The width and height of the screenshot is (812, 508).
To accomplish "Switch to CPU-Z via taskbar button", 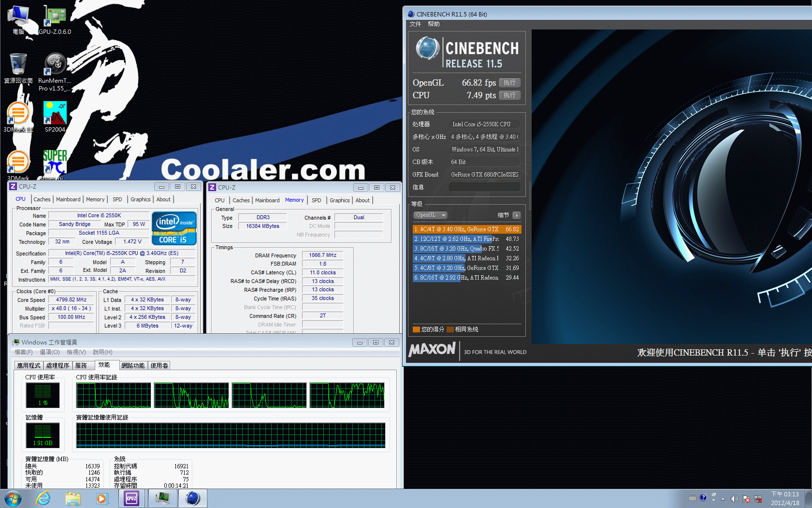I will [132, 498].
